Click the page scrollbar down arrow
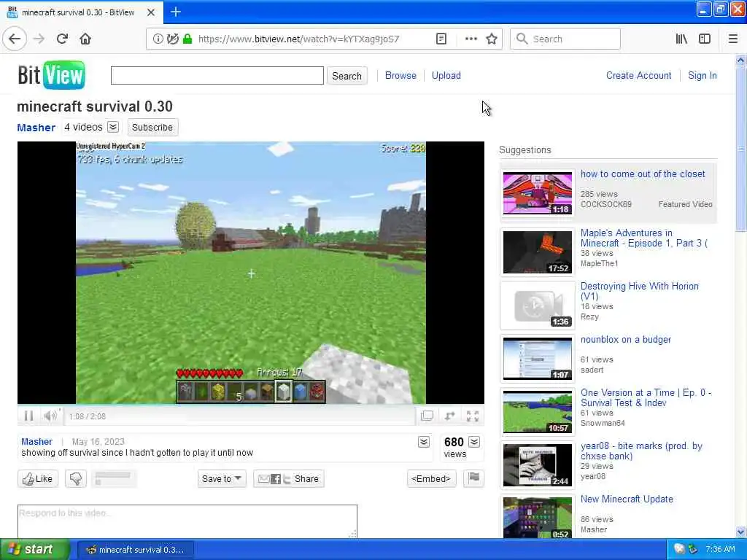Image resolution: width=747 pixels, height=560 pixels. pyautogui.click(x=741, y=532)
